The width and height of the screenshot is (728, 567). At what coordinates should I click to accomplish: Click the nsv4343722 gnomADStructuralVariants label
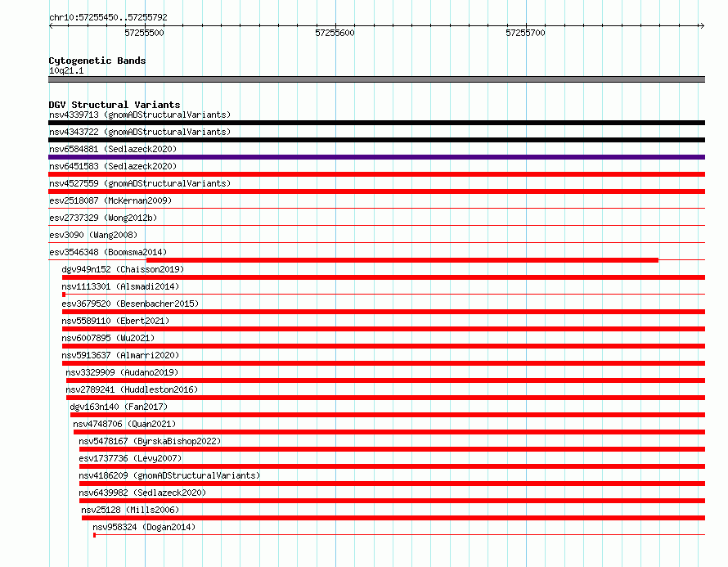140,132
